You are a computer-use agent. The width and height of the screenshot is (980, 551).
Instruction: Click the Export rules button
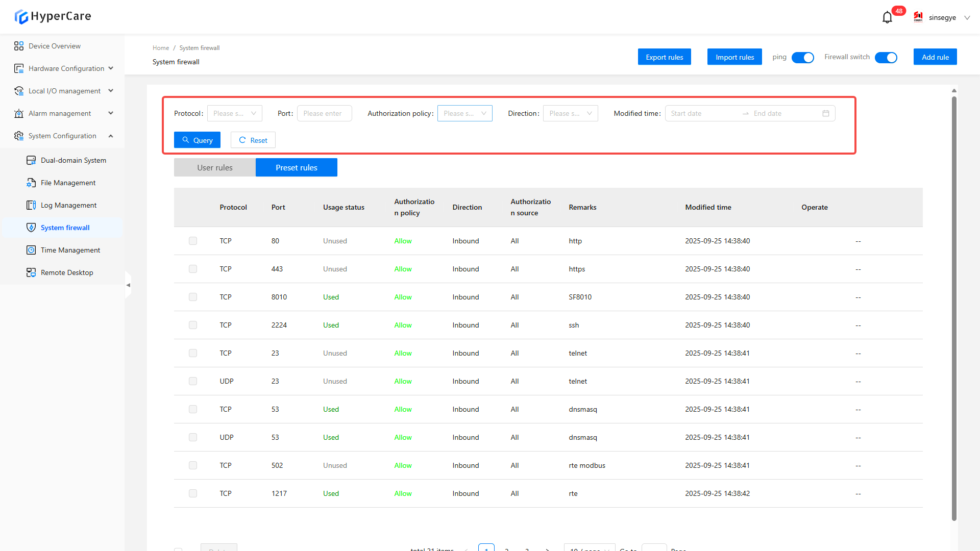click(664, 57)
